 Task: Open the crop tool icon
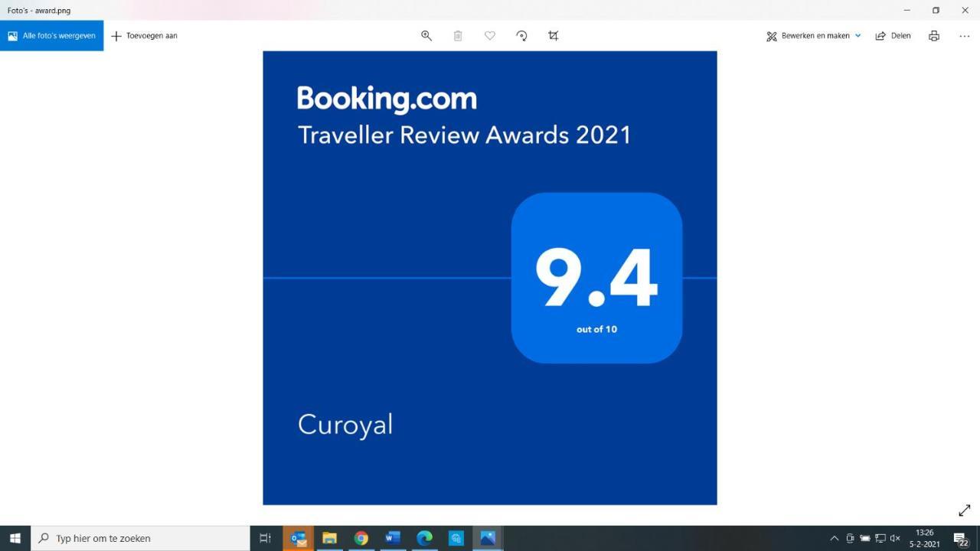(554, 35)
